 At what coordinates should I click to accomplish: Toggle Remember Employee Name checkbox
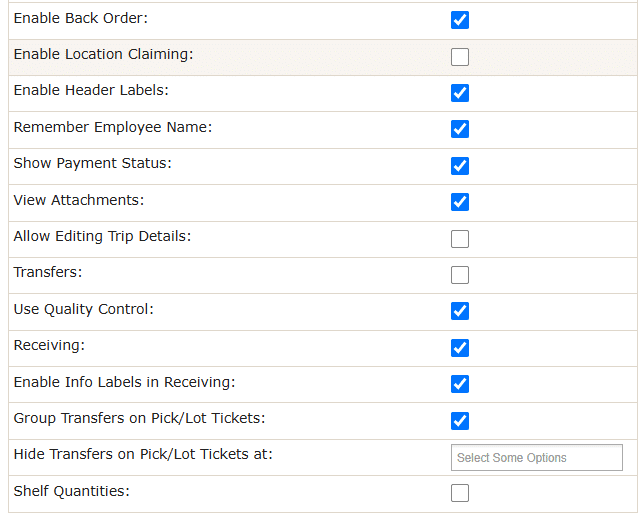coord(460,129)
